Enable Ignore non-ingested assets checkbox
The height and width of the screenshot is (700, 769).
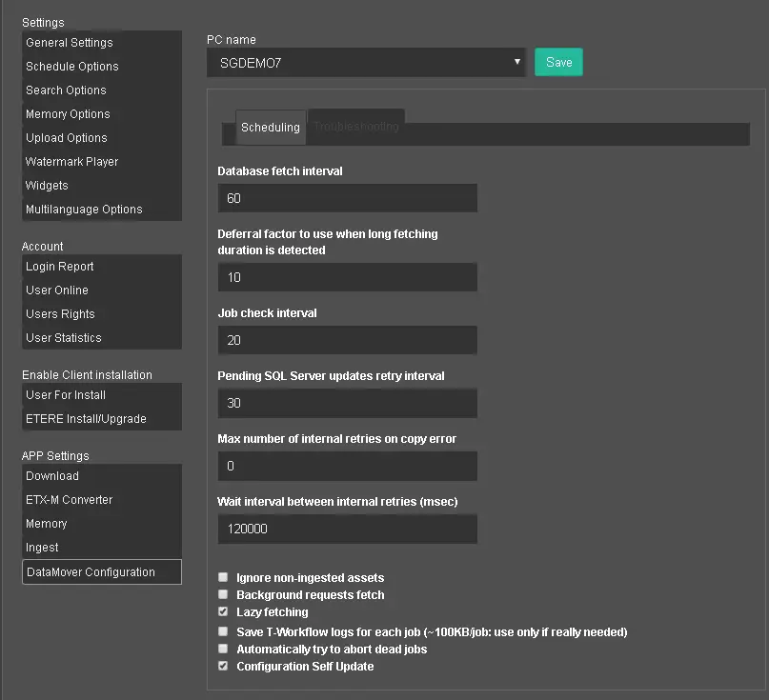click(x=223, y=577)
